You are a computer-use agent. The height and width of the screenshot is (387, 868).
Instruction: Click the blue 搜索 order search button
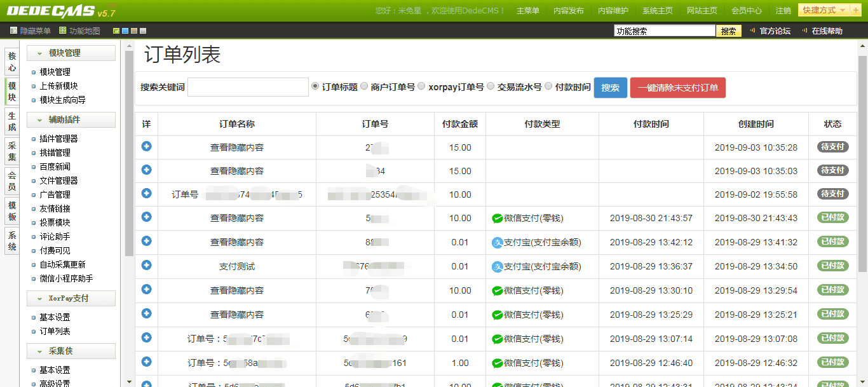click(610, 88)
